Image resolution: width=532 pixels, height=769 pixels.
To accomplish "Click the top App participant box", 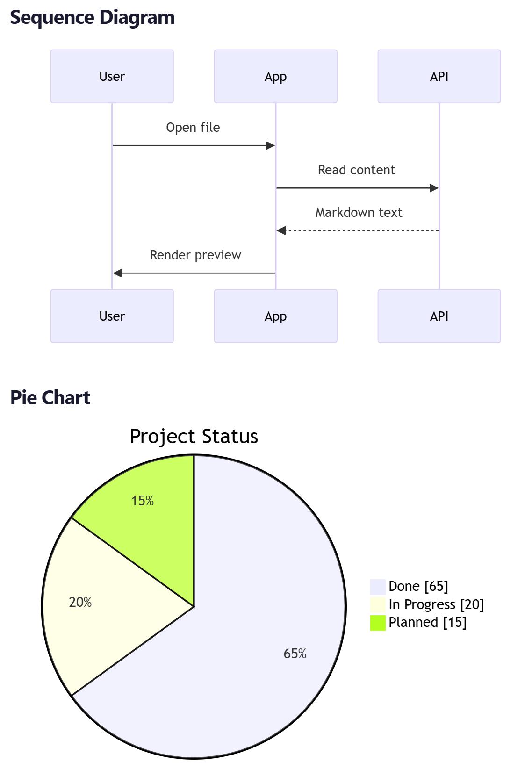I will 275,76.
